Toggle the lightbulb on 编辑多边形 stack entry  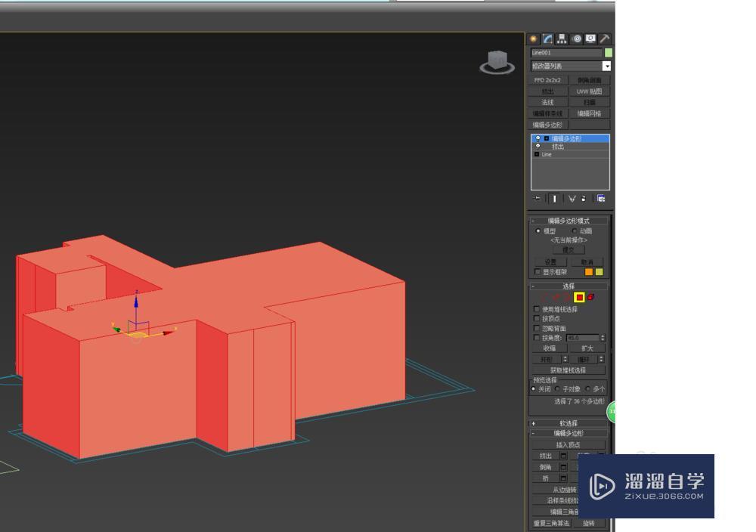click(x=538, y=138)
